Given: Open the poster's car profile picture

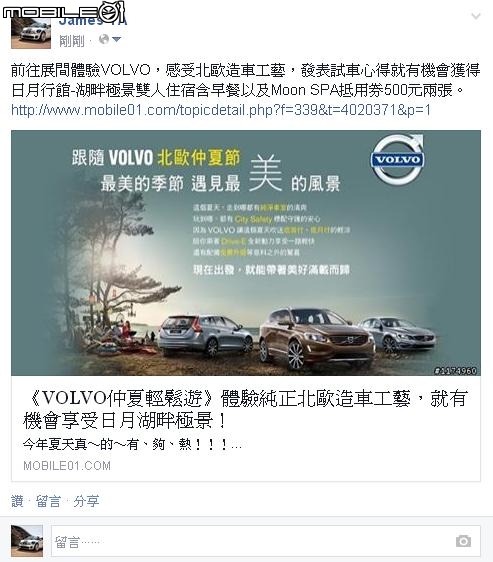Looking at the screenshot, I should click(31, 33).
